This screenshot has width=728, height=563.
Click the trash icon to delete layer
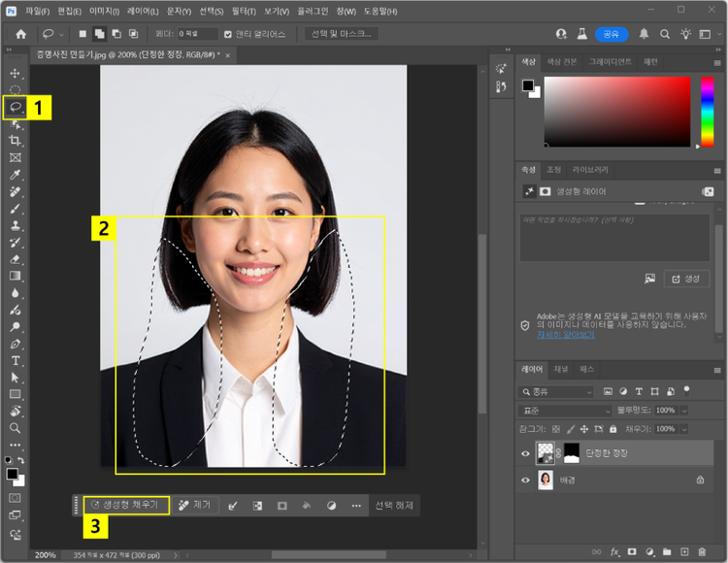pos(701,551)
